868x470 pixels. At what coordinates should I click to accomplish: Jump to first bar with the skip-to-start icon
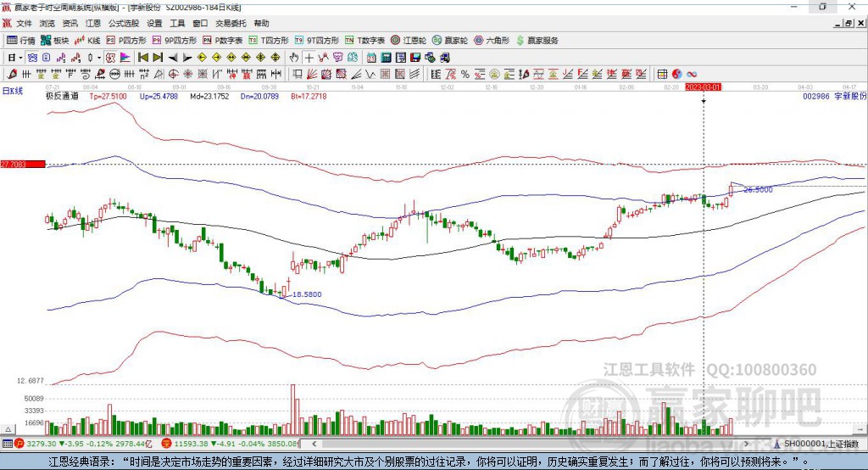tap(143, 58)
